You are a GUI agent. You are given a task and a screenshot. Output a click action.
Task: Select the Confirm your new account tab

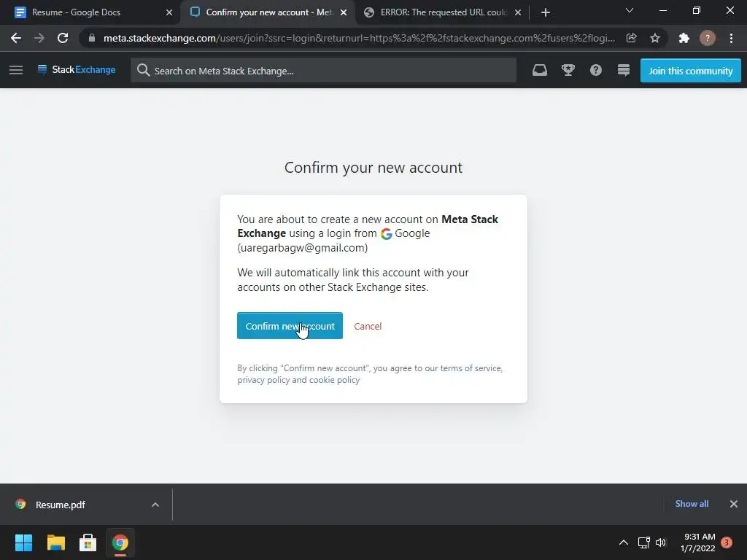click(267, 12)
